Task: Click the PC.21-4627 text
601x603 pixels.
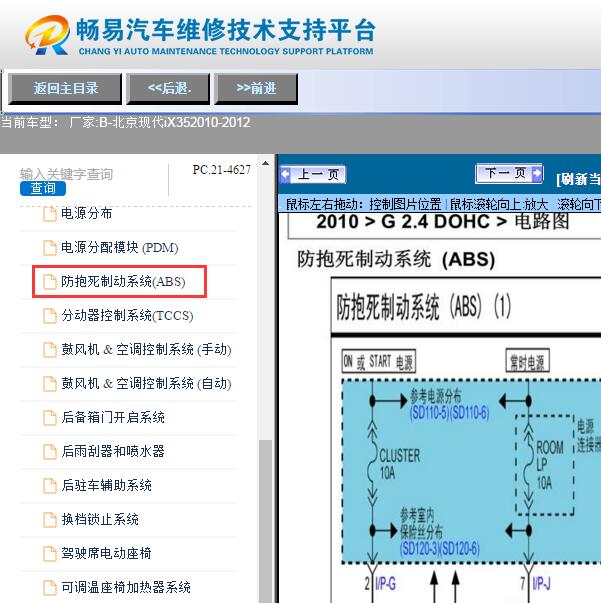Action: point(221,170)
